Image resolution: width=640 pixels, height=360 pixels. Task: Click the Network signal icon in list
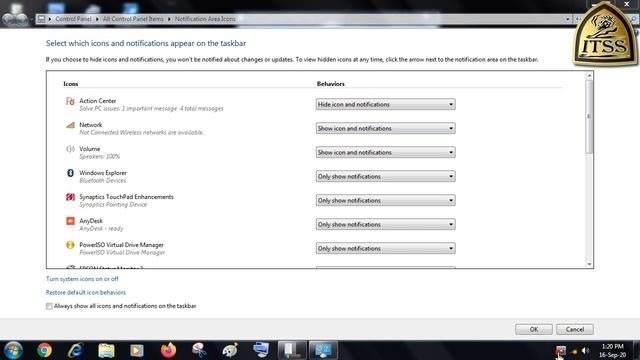[x=70, y=125]
